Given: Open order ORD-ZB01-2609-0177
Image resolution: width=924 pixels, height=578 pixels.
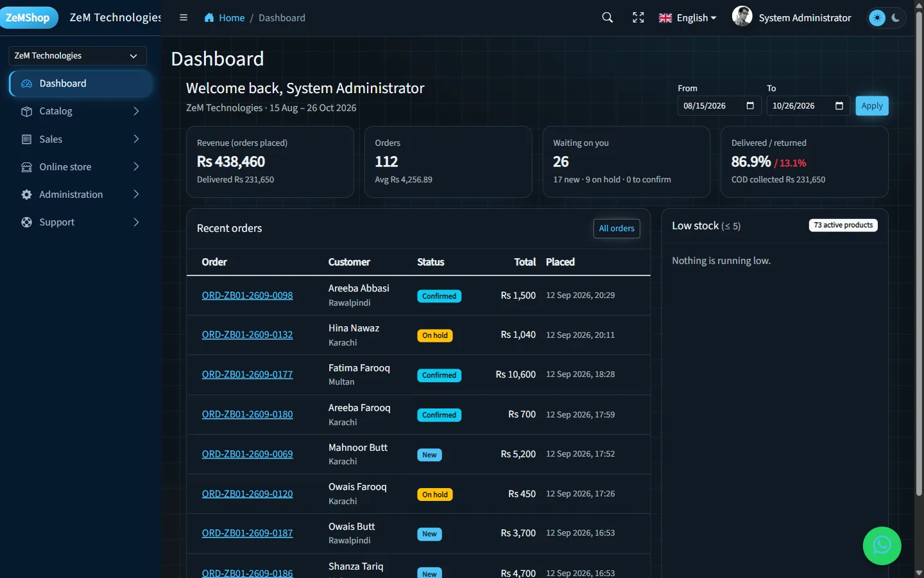Looking at the screenshot, I should pos(247,374).
